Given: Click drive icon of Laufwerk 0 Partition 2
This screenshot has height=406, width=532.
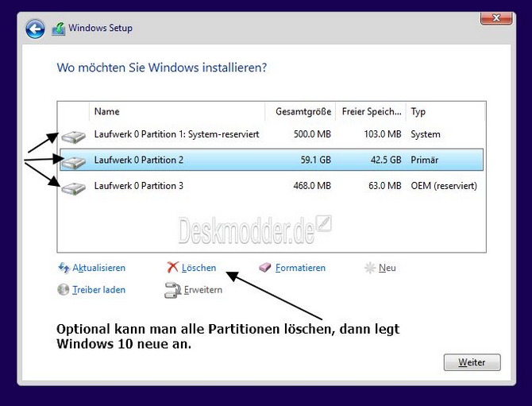Looking at the screenshot, I should (73, 163).
